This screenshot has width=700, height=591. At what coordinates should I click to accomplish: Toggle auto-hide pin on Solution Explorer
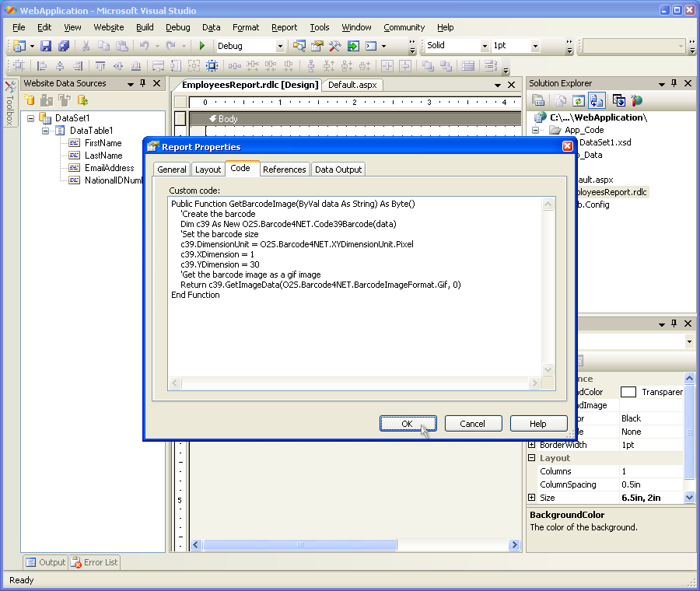click(674, 83)
